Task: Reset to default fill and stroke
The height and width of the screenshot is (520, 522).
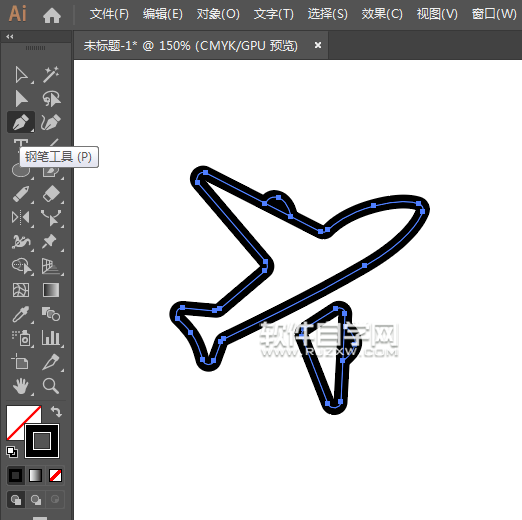Action: [x=12, y=452]
